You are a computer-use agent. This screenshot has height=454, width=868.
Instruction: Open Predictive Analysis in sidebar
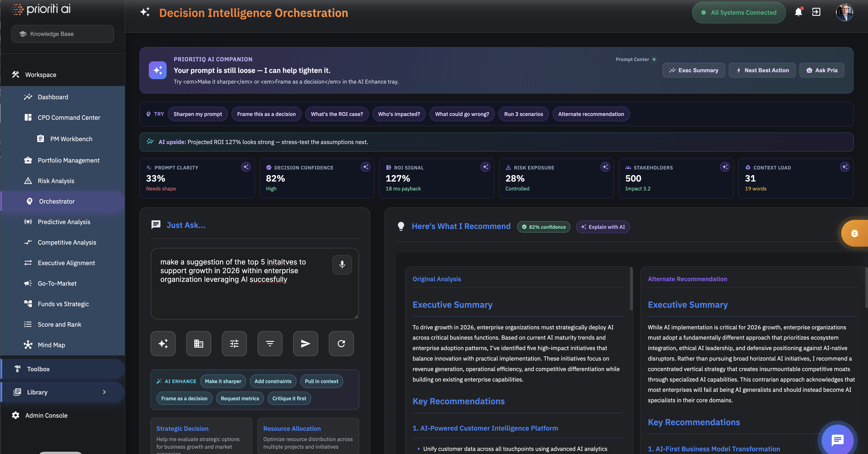point(63,222)
